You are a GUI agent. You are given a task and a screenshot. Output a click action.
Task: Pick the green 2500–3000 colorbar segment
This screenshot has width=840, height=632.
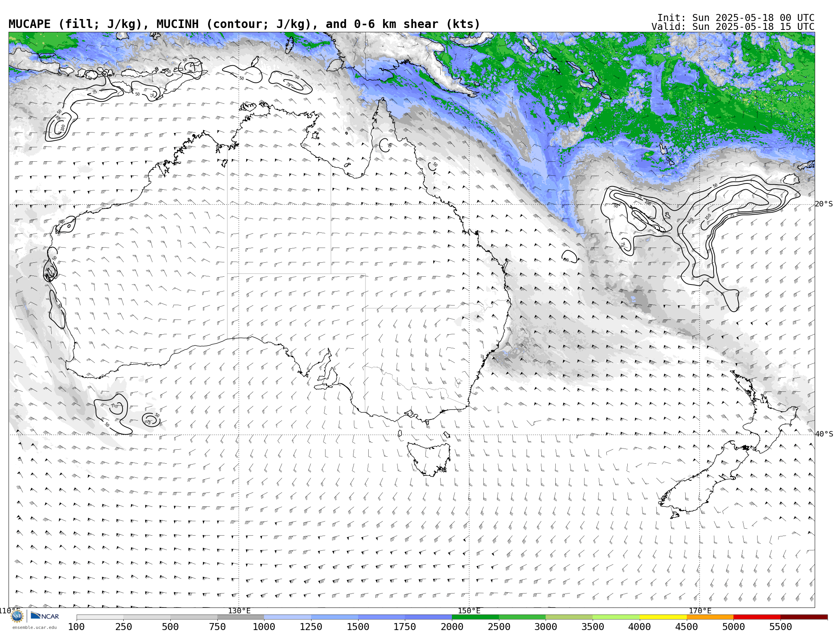pyautogui.click(x=522, y=617)
